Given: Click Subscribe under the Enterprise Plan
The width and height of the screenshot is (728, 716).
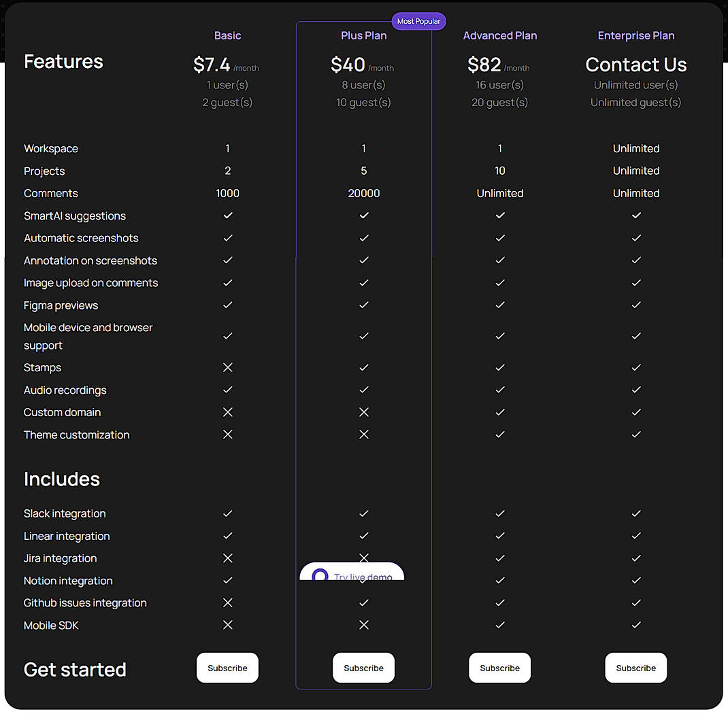Looking at the screenshot, I should 636,668.
